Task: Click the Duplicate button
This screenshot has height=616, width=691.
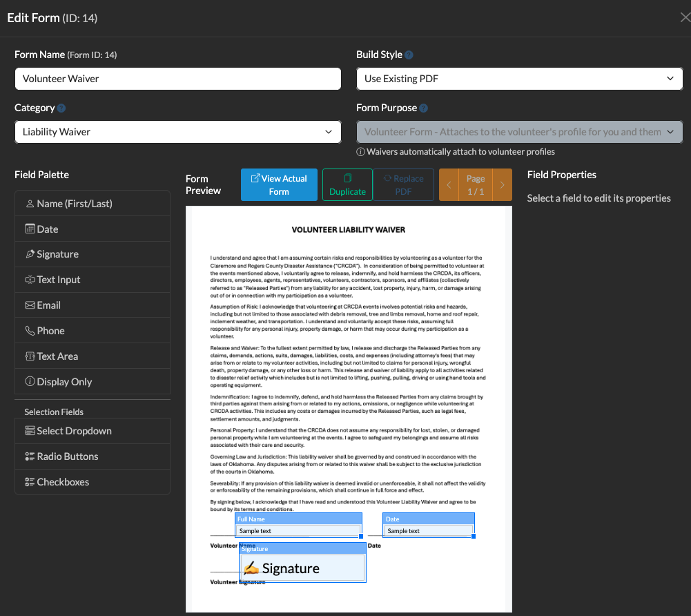Action: [347, 185]
